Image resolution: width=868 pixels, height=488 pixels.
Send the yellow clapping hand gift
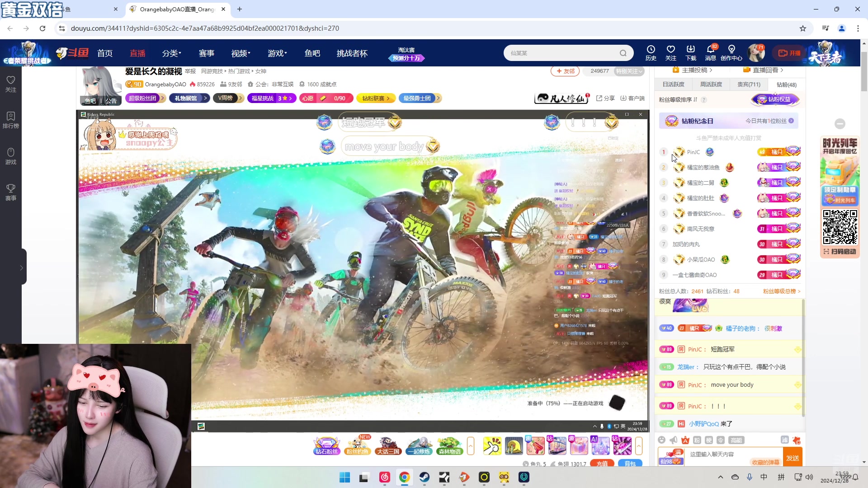pyautogui.click(x=492, y=446)
